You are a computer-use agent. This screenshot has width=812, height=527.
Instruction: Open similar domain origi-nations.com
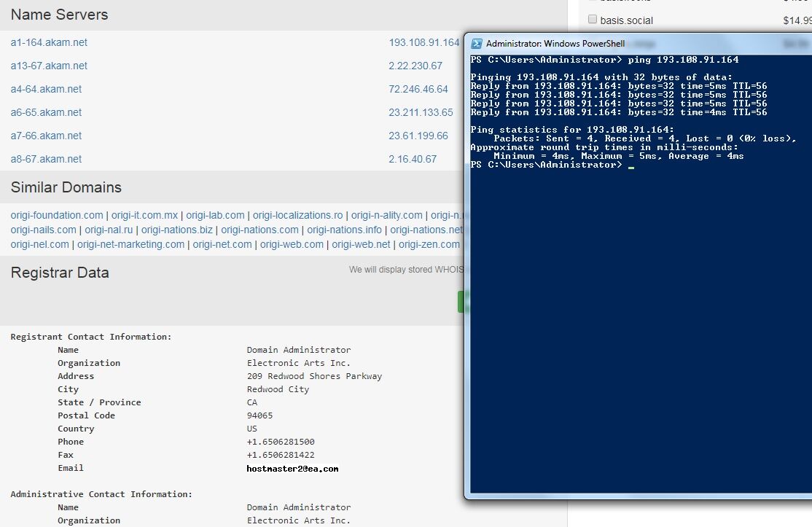tap(260, 230)
